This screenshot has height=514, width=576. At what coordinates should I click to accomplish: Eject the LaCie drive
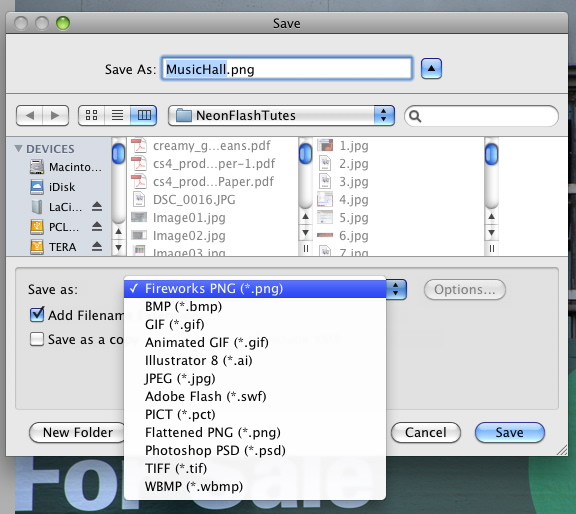click(97, 207)
